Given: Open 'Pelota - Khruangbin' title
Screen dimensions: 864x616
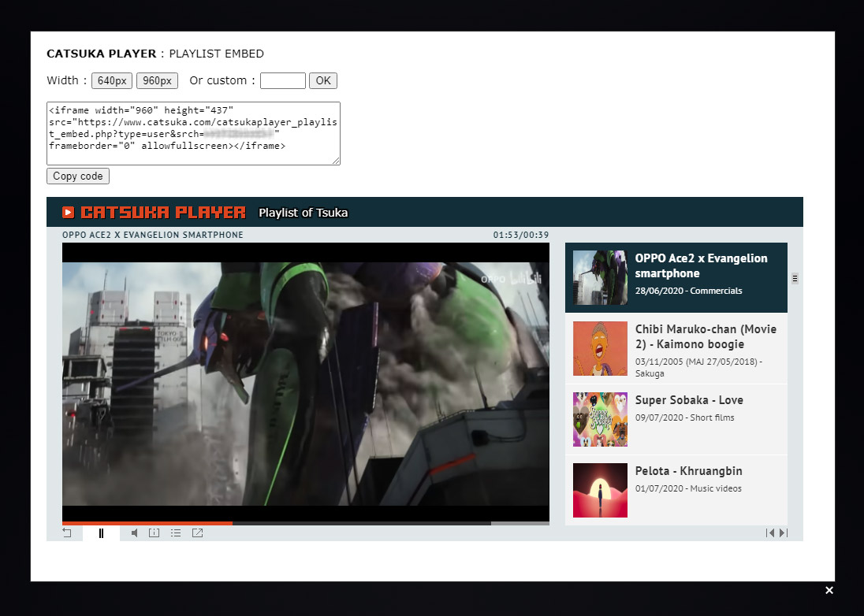Looking at the screenshot, I should point(689,471).
